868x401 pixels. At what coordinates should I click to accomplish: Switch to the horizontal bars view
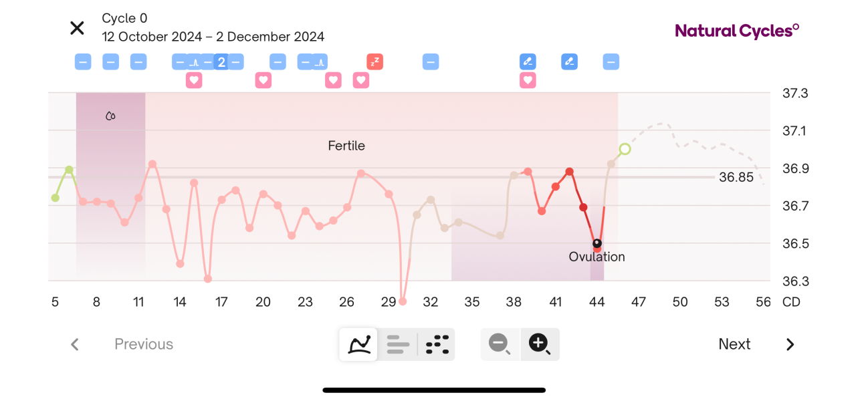pyautogui.click(x=398, y=344)
